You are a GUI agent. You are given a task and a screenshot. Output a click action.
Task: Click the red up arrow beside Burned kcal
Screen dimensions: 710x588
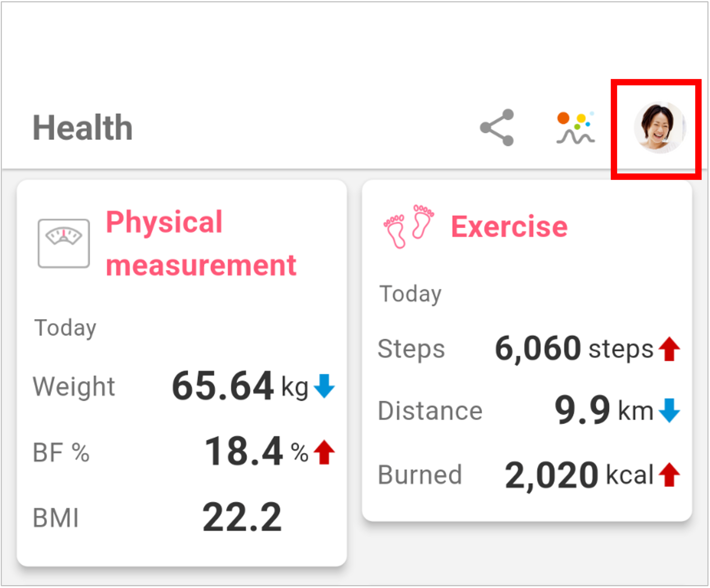(x=669, y=475)
